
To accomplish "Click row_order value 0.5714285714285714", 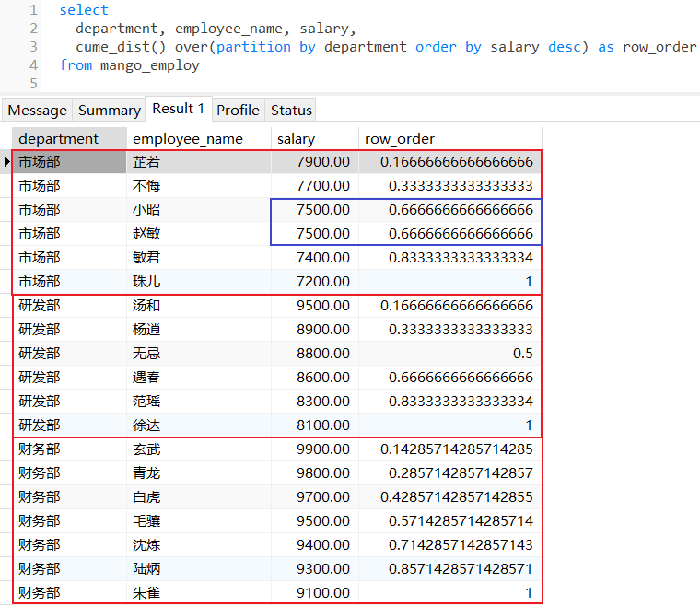I will [450, 520].
